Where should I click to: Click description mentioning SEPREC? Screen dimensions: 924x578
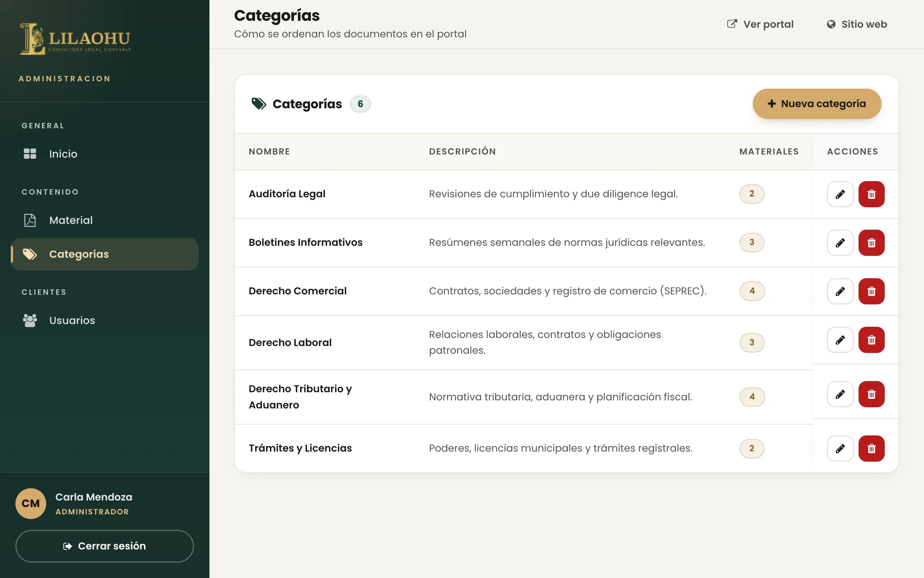click(x=567, y=291)
